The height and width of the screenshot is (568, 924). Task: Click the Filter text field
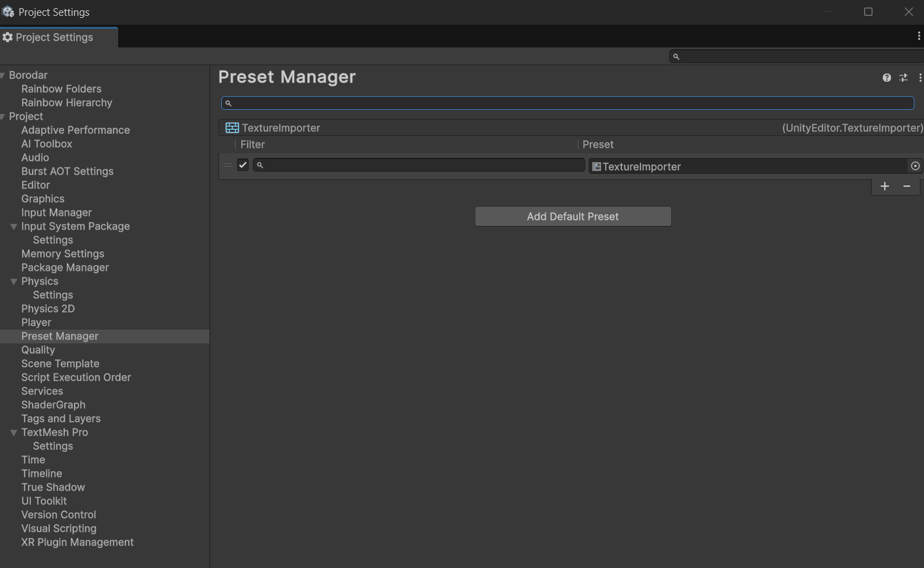click(419, 165)
